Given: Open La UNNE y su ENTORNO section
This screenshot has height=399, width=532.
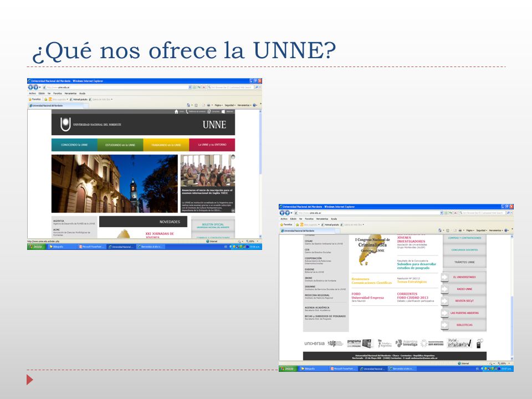Looking at the screenshot, I should [x=212, y=145].
